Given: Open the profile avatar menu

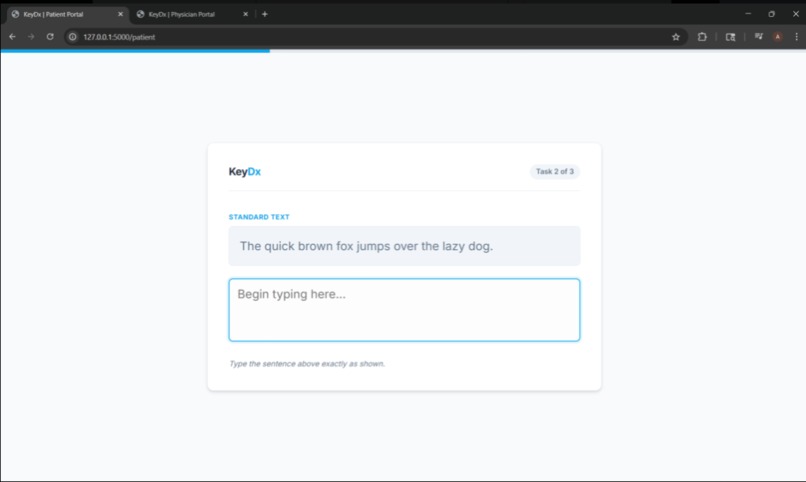Looking at the screenshot, I should coord(778,37).
